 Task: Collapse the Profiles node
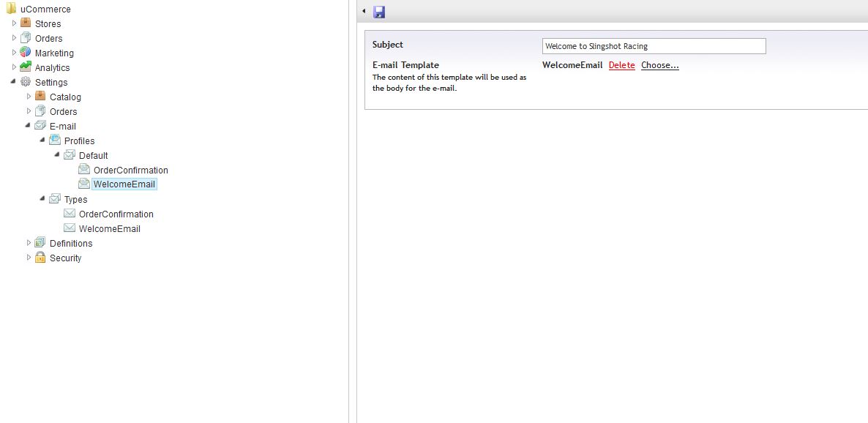(x=42, y=140)
